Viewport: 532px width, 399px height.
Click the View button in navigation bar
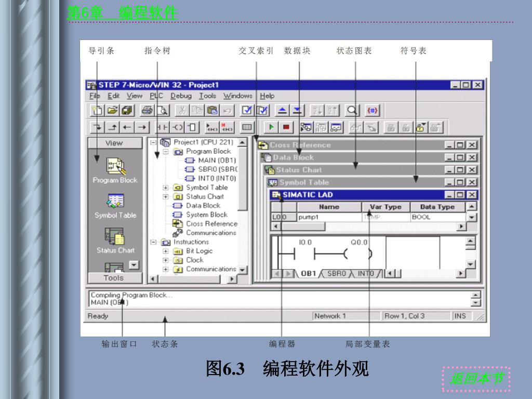click(115, 143)
